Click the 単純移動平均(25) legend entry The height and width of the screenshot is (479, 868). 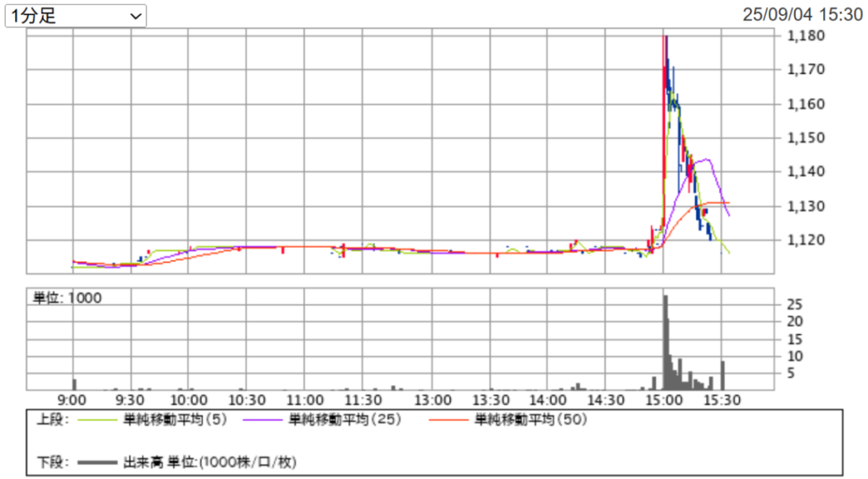345,420
